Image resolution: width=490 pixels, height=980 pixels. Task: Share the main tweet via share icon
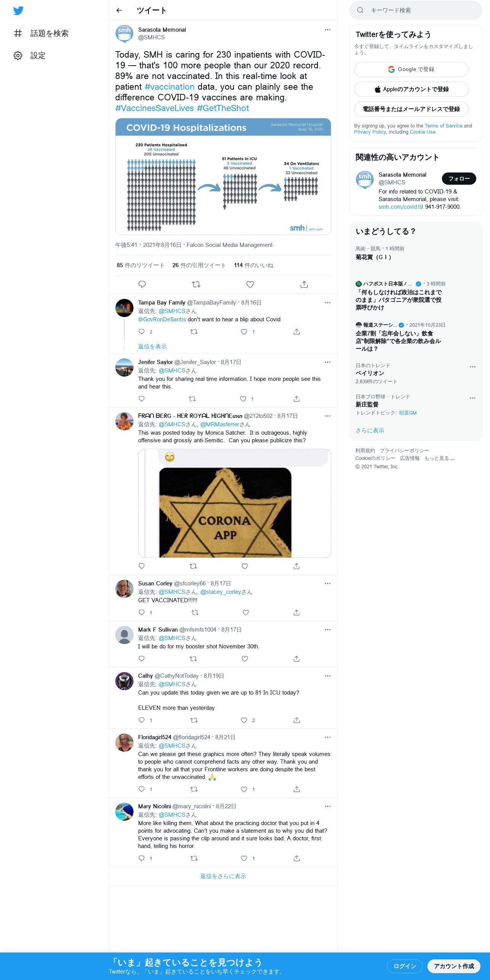pyautogui.click(x=304, y=284)
